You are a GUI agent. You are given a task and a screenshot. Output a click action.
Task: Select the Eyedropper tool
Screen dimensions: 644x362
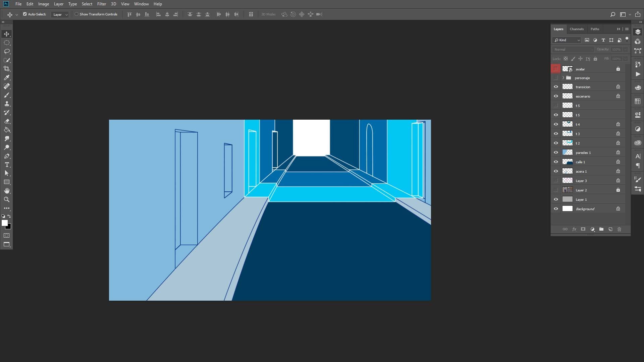[x=7, y=77]
